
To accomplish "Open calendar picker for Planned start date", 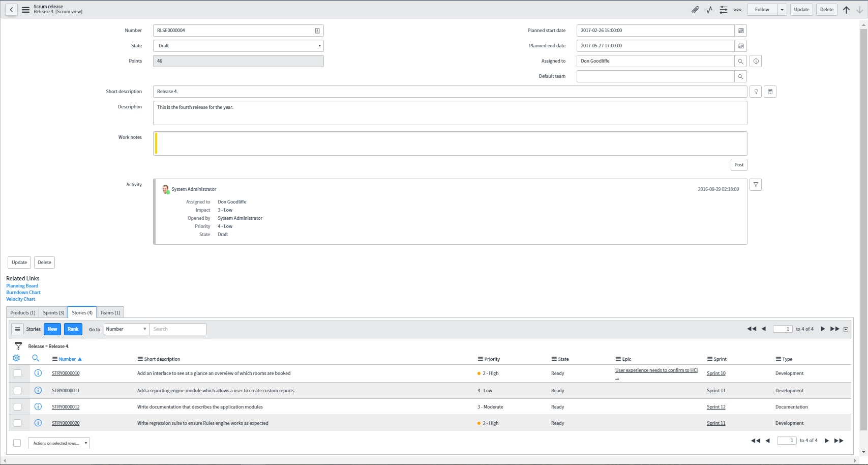I will coord(741,31).
